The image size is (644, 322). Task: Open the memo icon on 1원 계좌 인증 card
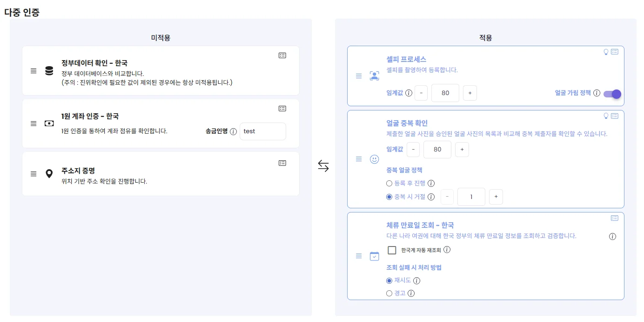coord(282,108)
